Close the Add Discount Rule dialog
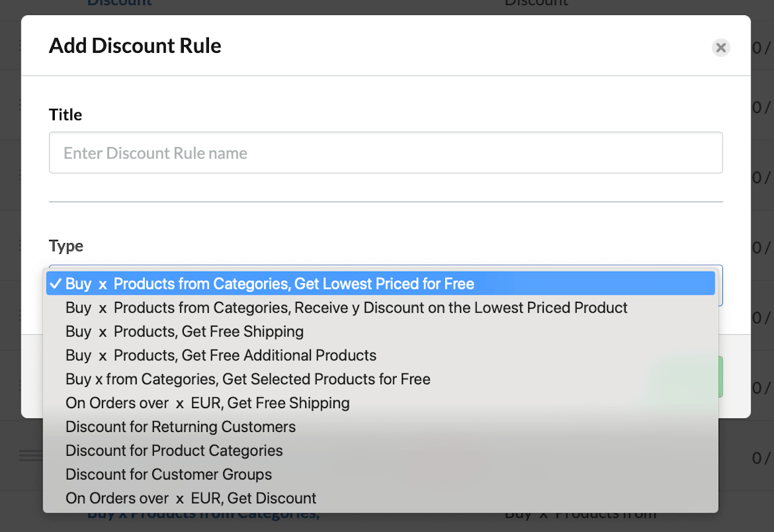 pos(721,48)
